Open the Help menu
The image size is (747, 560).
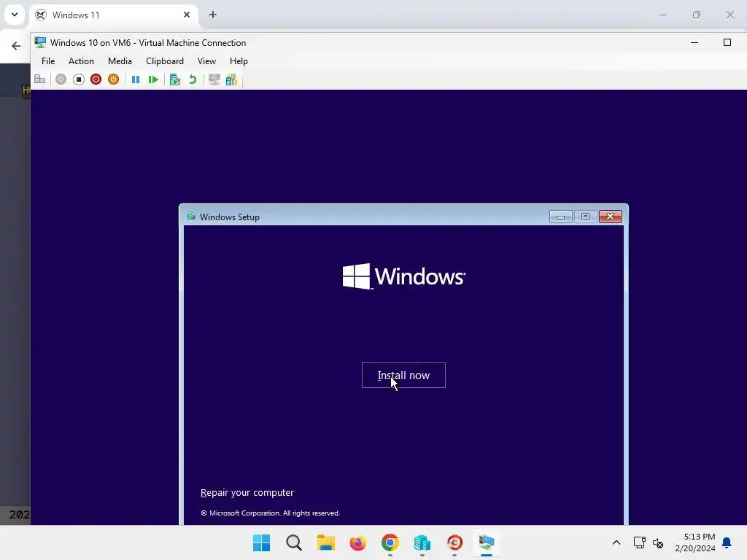click(x=239, y=61)
